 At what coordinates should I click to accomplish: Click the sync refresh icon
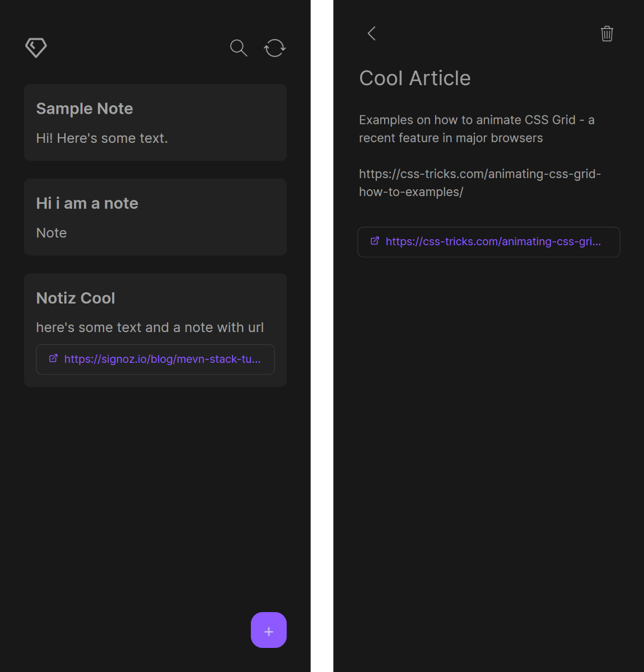point(274,48)
